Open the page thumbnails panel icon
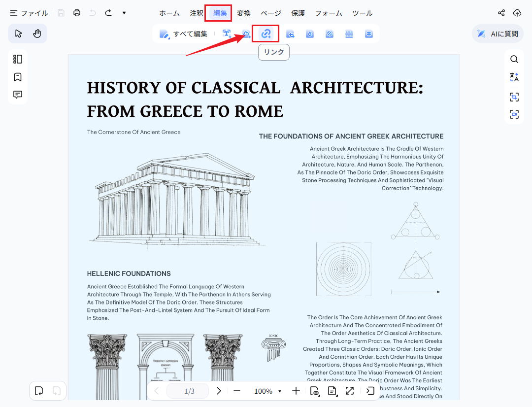The width and height of the screenshot is (532, 407). (18, 59)
